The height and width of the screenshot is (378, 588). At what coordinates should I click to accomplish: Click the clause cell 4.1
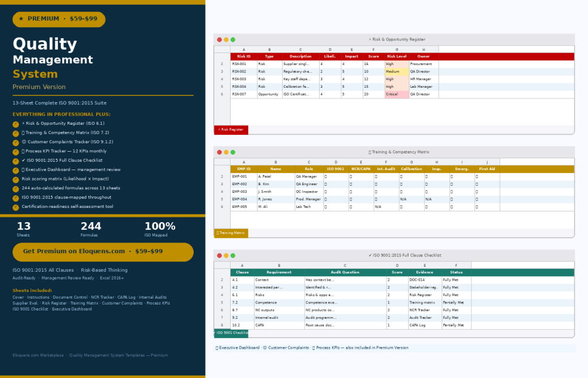click(x=242, y=280)
